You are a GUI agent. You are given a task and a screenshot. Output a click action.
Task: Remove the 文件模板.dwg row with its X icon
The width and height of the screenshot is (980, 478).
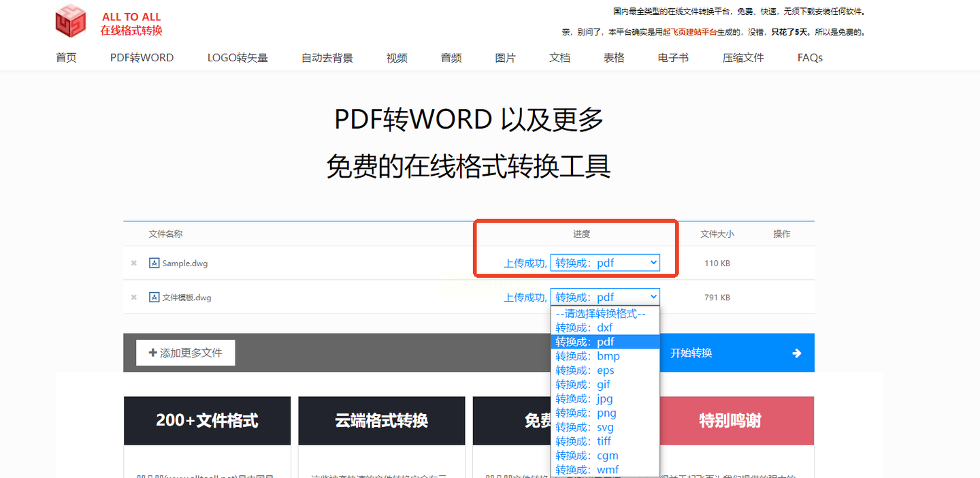134,297
